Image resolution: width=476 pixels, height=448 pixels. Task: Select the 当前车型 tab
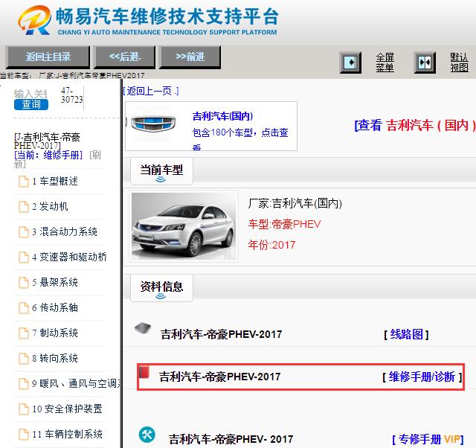[161, 170]
